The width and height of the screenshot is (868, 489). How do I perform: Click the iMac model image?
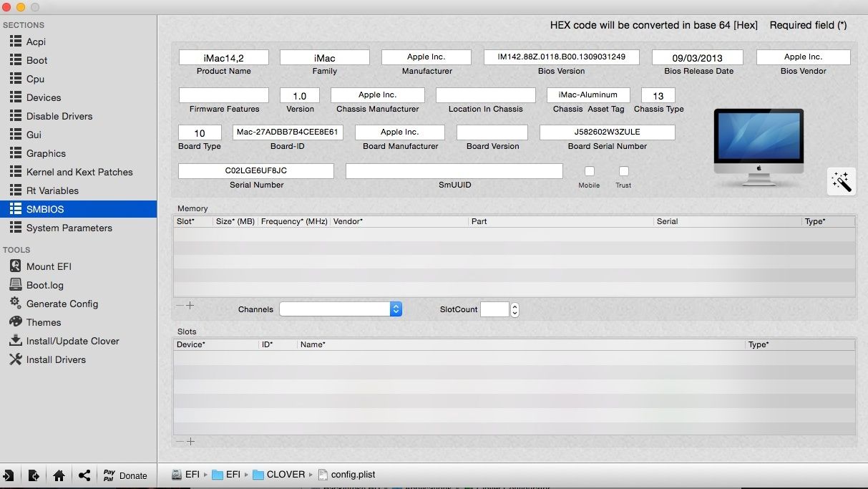[x=759, y=148]
